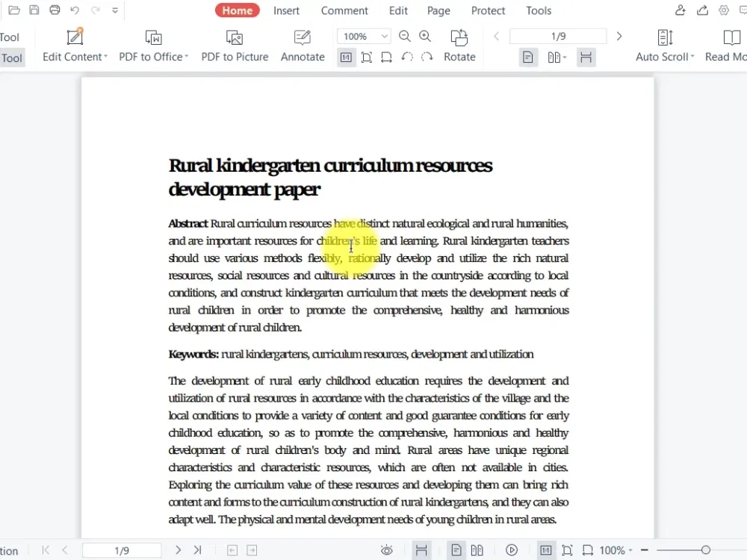This screenshot has width=747, height=560.
Task: Click the document title heading text
Action: pos(330,177)
